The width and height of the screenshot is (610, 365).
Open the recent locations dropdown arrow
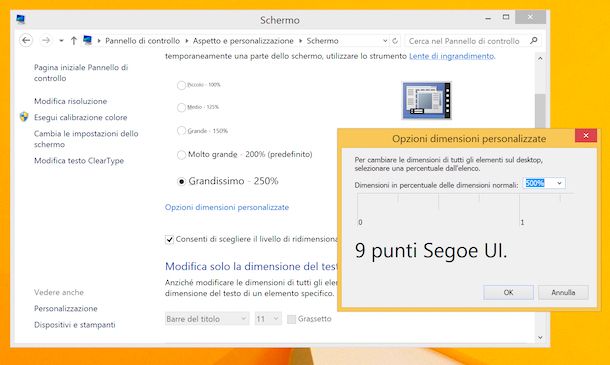point(61,40)
